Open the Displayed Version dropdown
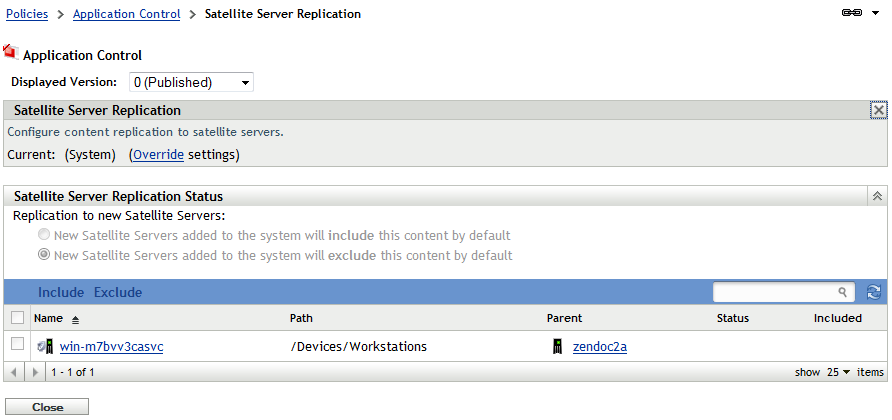892x420 pixels. (x=190, y=82)
